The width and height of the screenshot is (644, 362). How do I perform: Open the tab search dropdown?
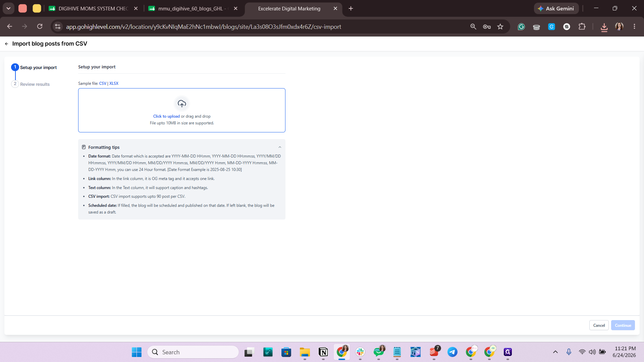[8, 9]
